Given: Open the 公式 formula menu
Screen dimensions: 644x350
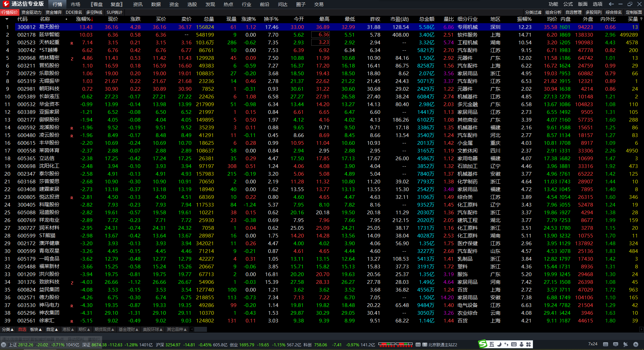Looking at the screenshot, I should 568,4.
